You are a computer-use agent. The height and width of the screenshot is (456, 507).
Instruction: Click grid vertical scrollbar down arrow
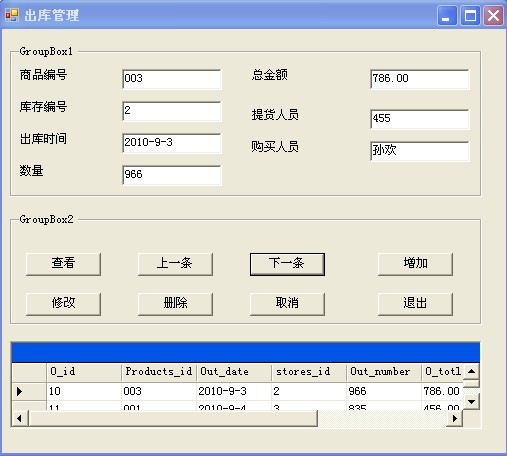tap(471, 402)
